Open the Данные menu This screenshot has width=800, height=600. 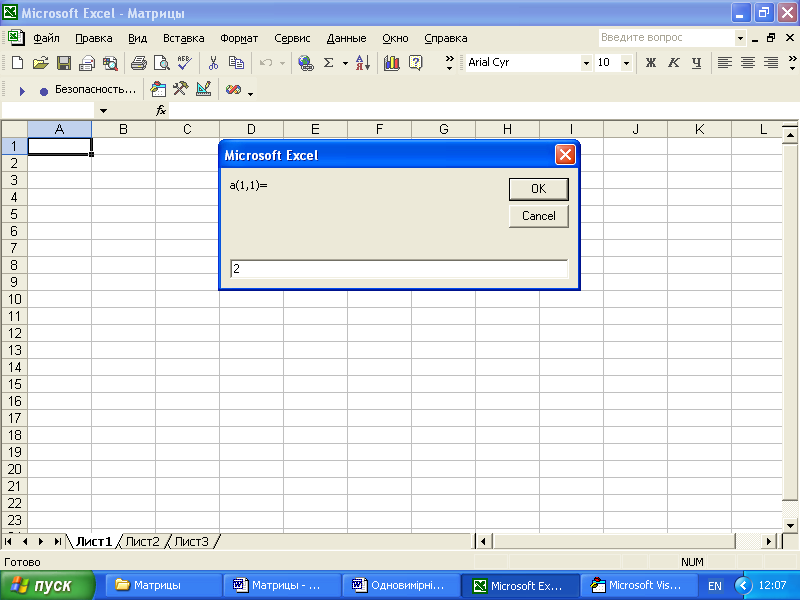[x=346, y=38]
